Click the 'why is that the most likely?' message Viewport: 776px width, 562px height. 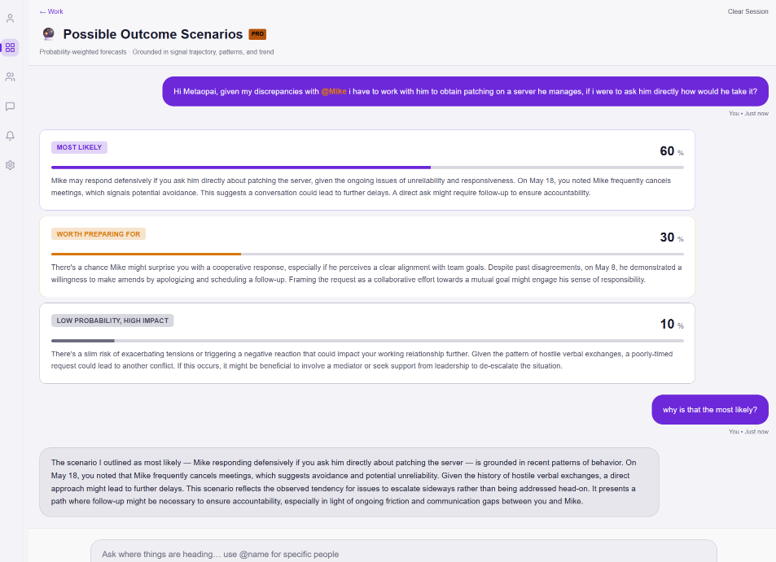(710, 410)
